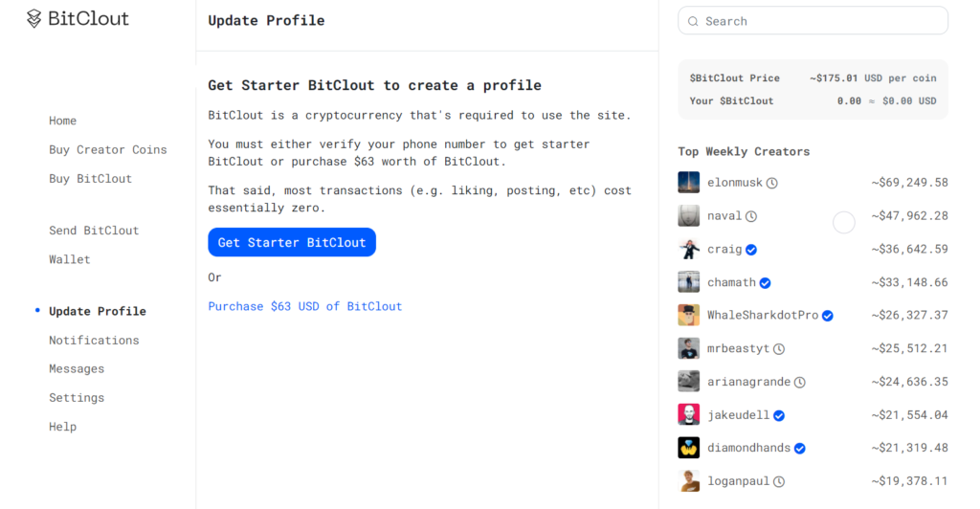Image resolution: width=980 pixels, height=509 pixels.
Task: Click the verified badge next to craig
Action: [751, 250]
